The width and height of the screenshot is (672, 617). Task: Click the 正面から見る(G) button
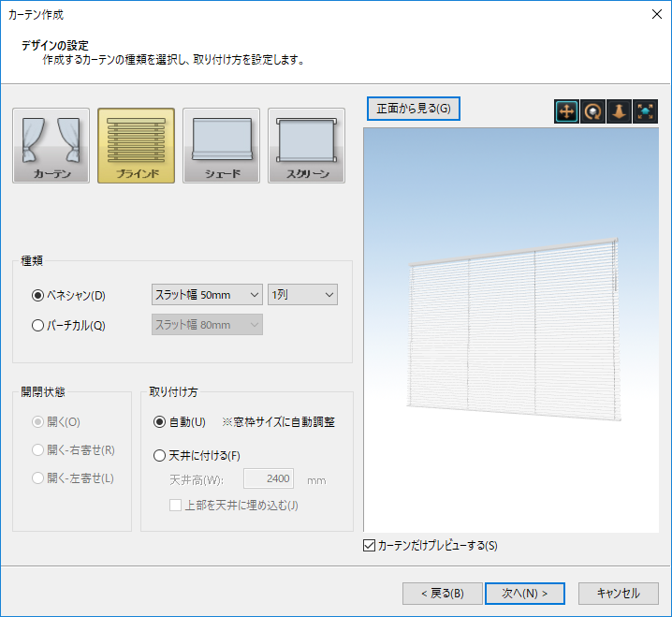click(x=414, y=109)
